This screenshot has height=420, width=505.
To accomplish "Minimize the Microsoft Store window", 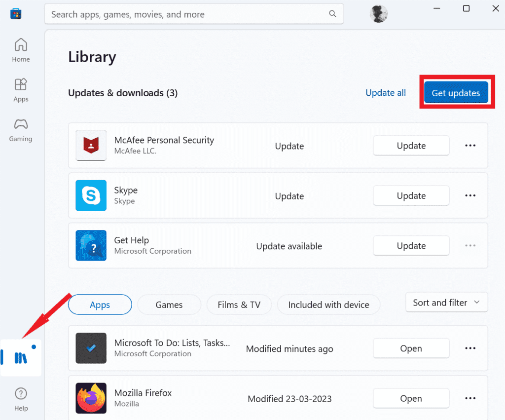I will pyautogui.click(x=437, y=8).
